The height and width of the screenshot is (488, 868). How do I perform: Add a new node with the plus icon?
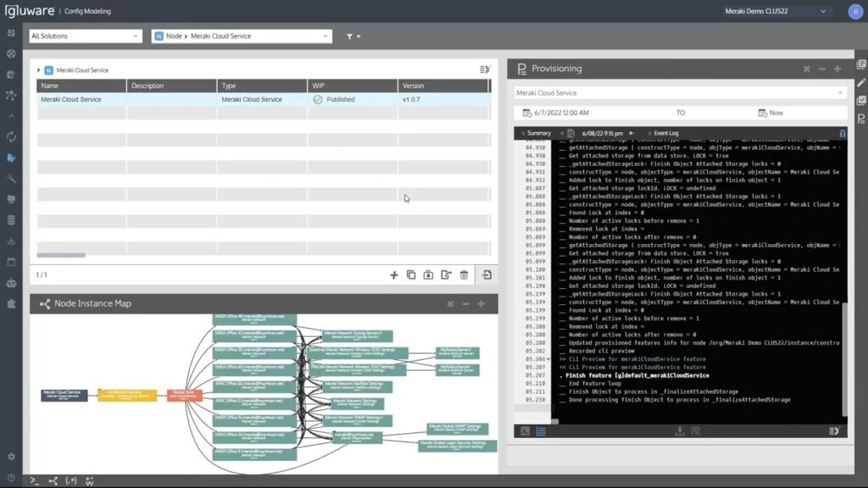(x=393, y=274)
